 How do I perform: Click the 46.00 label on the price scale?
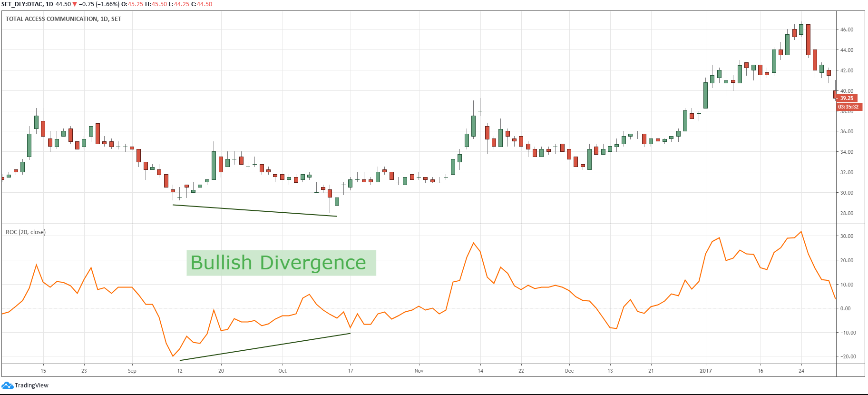pos(847,30)
